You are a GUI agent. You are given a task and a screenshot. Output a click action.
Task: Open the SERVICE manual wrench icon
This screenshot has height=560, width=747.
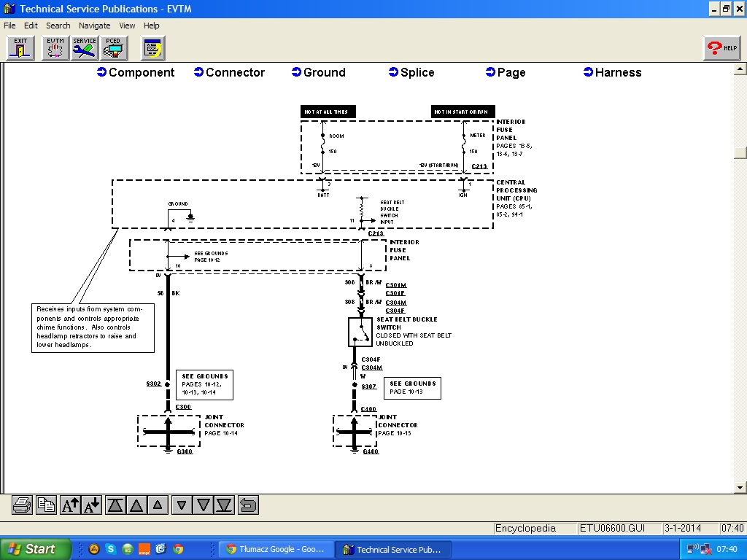(85, 48)
